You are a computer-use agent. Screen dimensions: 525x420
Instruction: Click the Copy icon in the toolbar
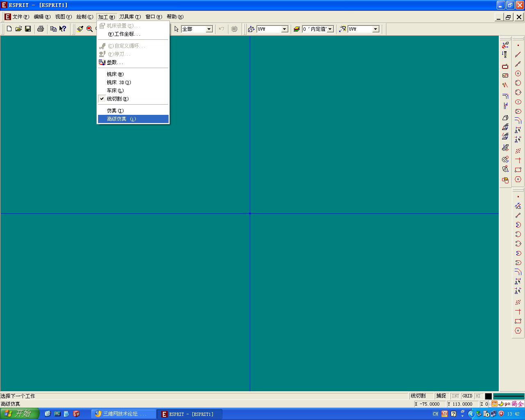[53, 29]
